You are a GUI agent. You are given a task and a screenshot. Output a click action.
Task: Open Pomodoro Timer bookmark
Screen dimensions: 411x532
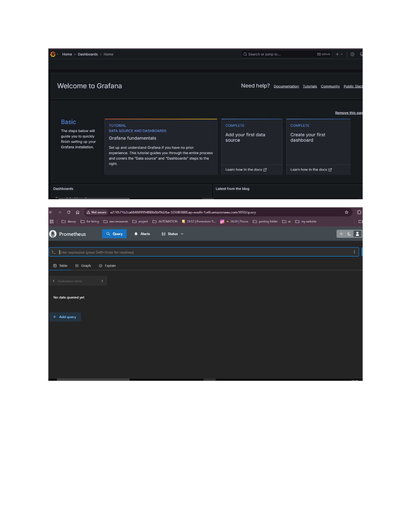(199, 221)
